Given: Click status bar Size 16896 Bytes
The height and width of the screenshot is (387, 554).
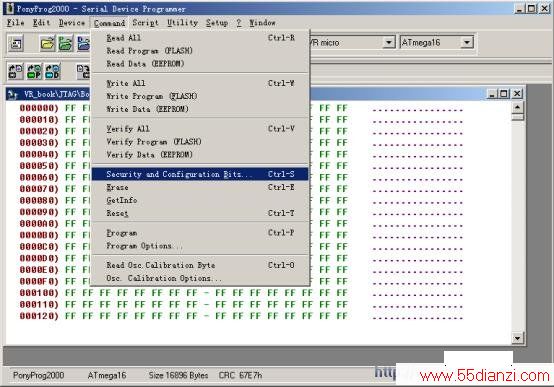Looking at the screenshot, I should coord(178,375).
